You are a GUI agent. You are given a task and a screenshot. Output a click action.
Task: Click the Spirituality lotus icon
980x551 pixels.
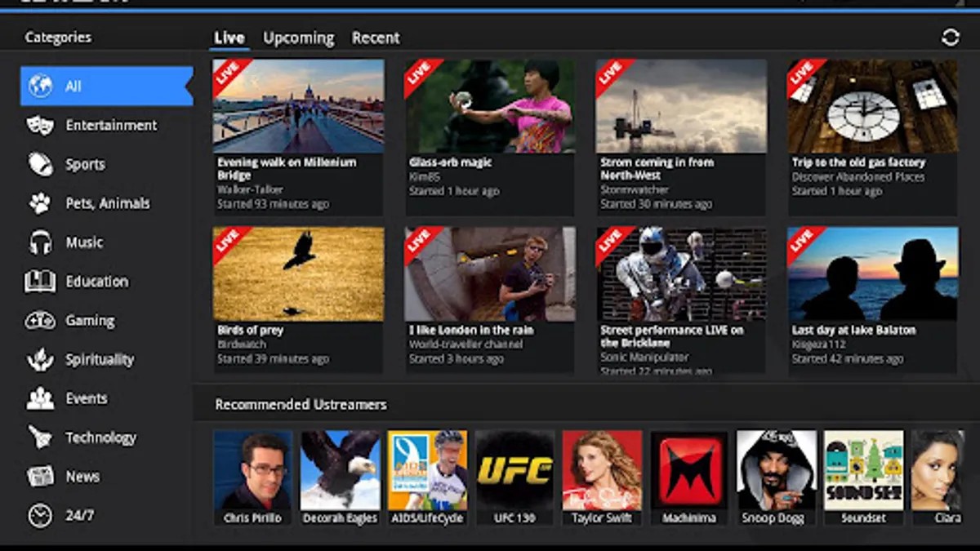pyautogui.click(x=40, y=360)
